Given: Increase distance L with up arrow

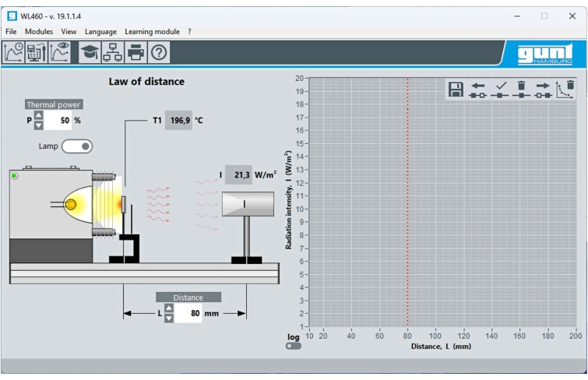Looking at the screenshot, I should (169, 308).
